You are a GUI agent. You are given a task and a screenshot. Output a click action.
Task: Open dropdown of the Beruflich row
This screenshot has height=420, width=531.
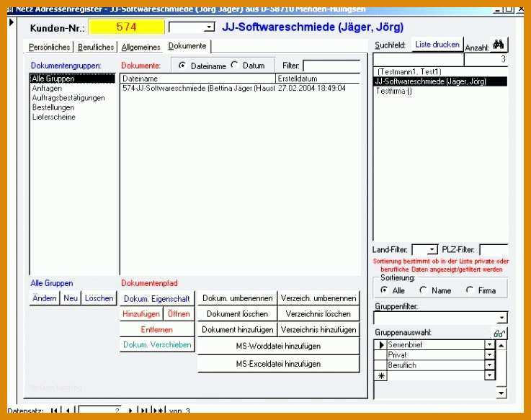490,365
